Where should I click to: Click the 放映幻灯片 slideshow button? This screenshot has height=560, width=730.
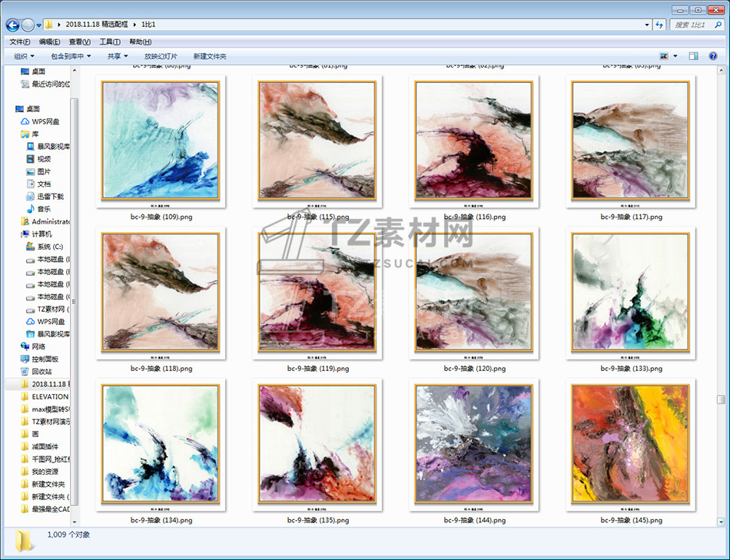coord(161,56)
